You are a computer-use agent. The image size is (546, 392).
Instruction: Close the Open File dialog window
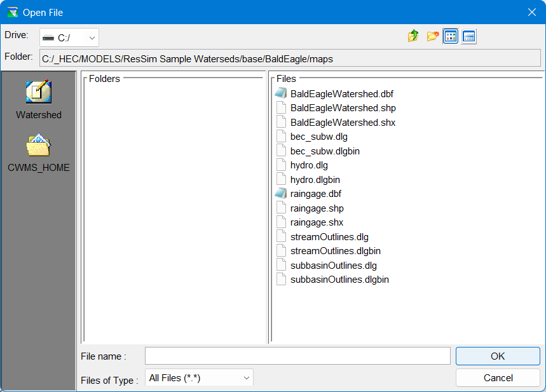531,12
